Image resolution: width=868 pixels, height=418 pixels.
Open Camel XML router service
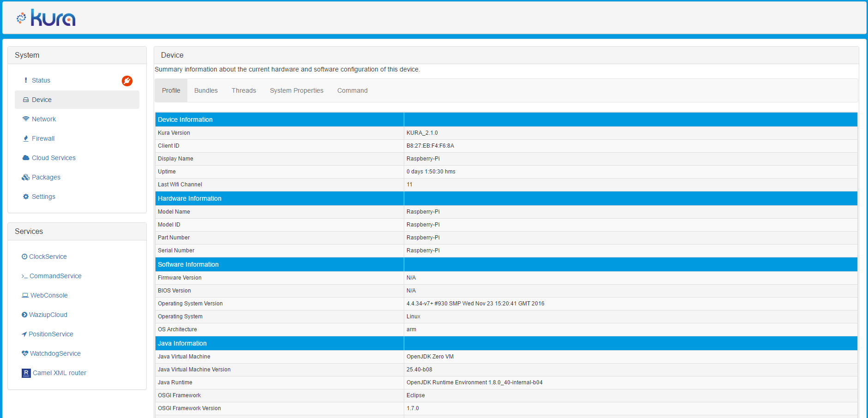tap(60, 373)
